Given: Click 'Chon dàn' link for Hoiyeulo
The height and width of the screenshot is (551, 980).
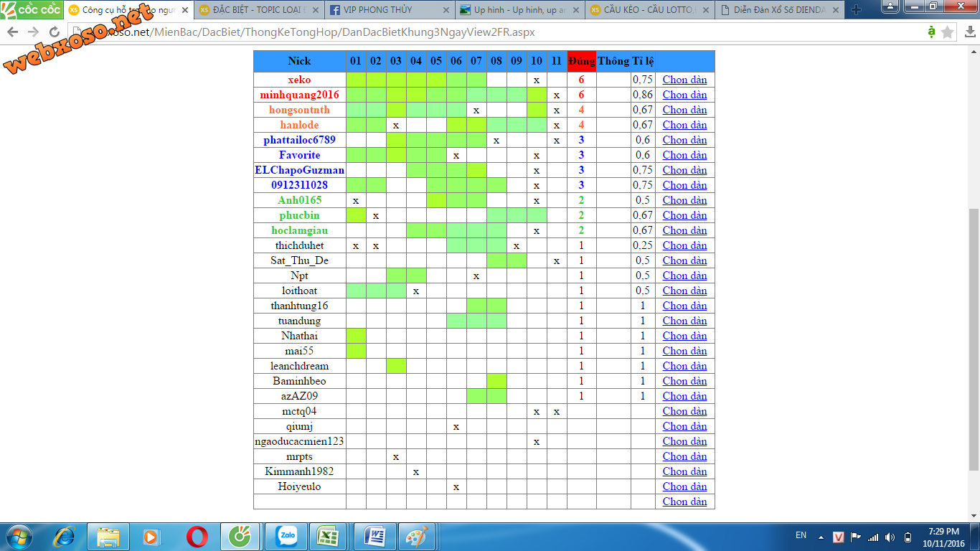Looking at the screenshot, I should (x=684, y=486).
